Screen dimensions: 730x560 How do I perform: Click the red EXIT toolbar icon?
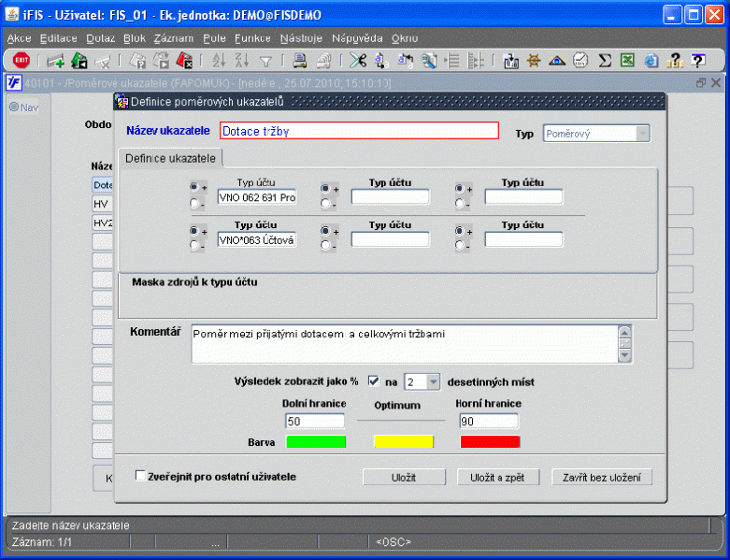click(20, 61)
